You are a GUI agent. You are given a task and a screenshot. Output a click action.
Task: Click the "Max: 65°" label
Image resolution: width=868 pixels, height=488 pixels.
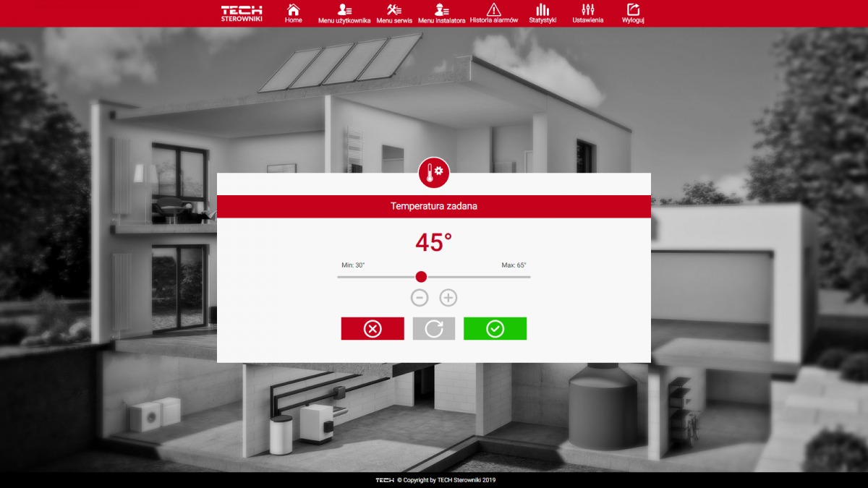[514, 265]
